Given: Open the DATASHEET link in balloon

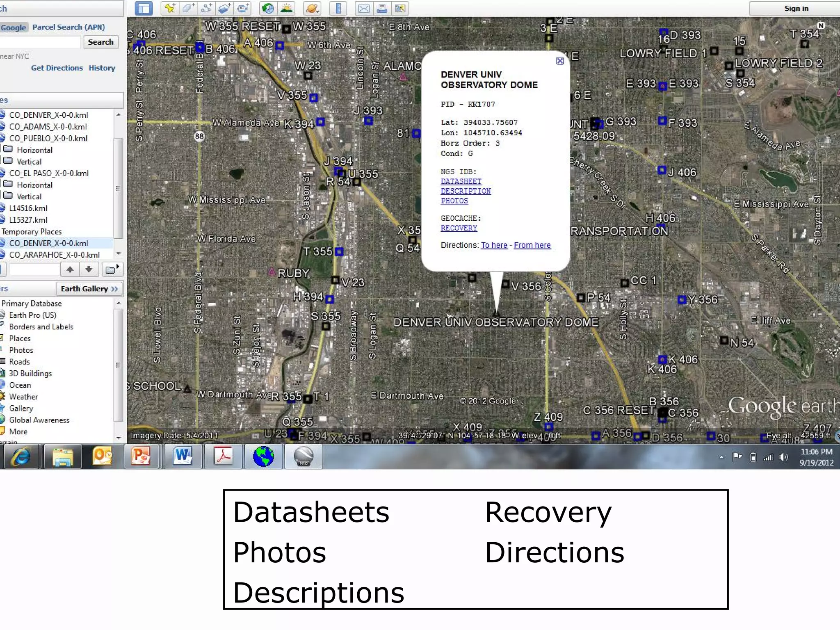Looking at the screenshot, I should coord(461,181).
